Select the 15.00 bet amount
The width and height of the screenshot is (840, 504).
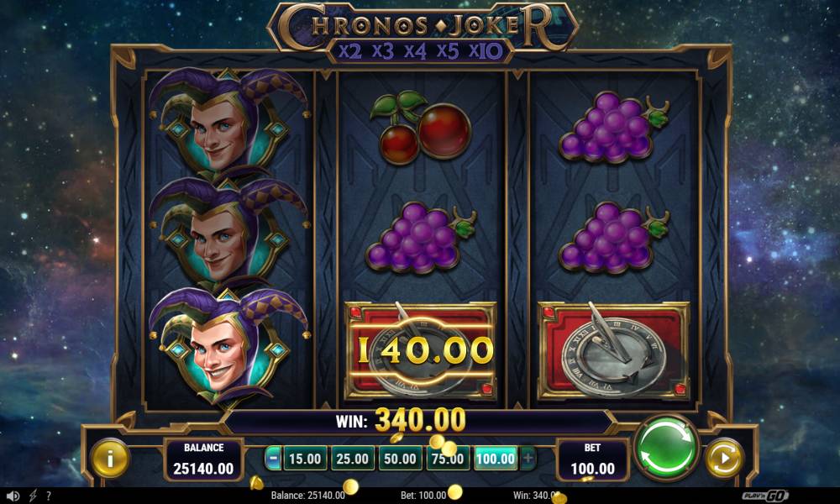pyautogui.click(x=305, y=459)
